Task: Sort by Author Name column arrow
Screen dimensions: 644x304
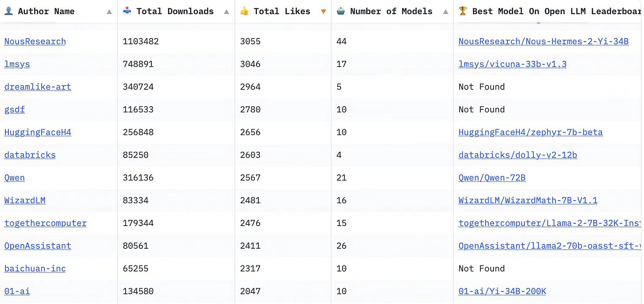Action: [109, 12]
